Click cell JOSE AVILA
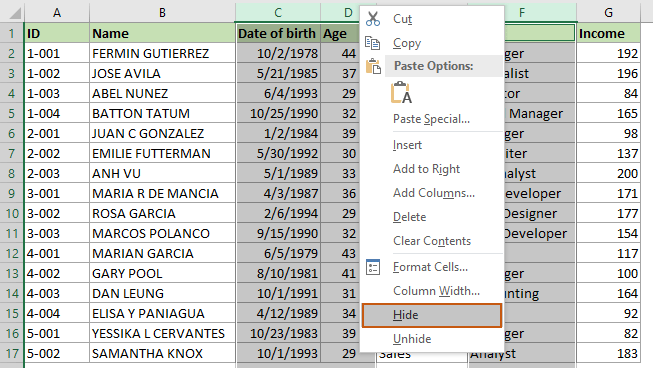The height and width of the screenshot is (368, 653). coord(162,73)
